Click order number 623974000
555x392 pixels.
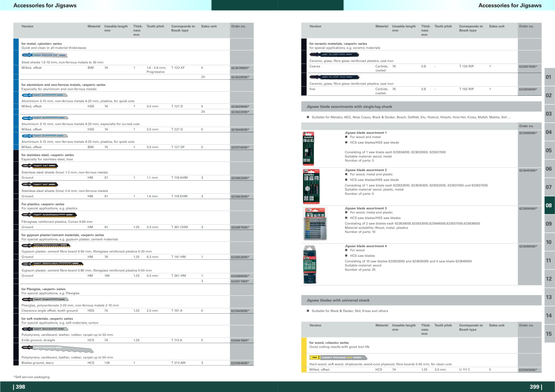240,147
